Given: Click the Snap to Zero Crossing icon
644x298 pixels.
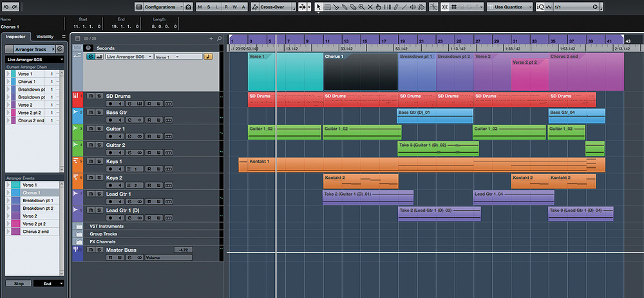Looking at the screenshot, I should point(433,7).
